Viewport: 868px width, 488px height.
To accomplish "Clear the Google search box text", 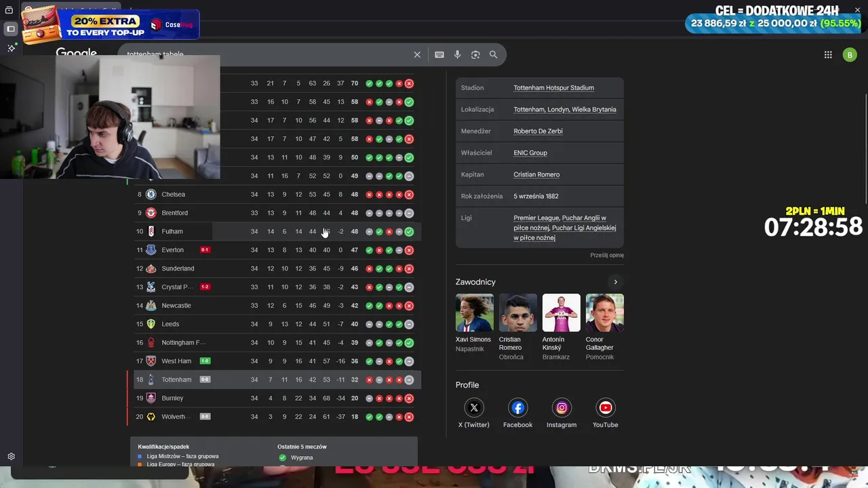I will pyautogui.click(x=417, y=55).
